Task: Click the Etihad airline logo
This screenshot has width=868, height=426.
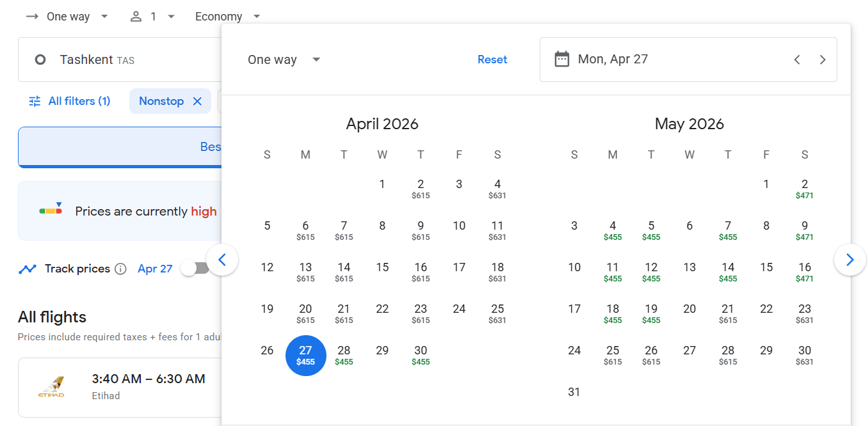Action: 51,388
